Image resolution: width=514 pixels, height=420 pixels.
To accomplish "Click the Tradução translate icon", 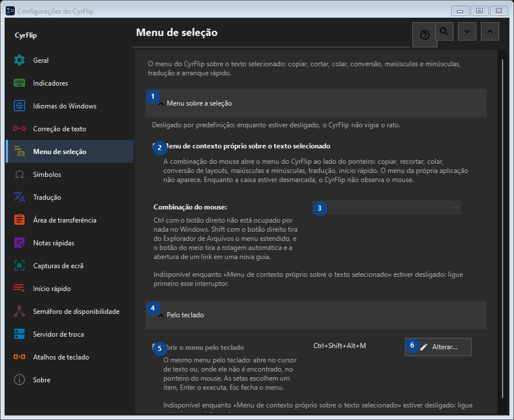I will 19,197.
